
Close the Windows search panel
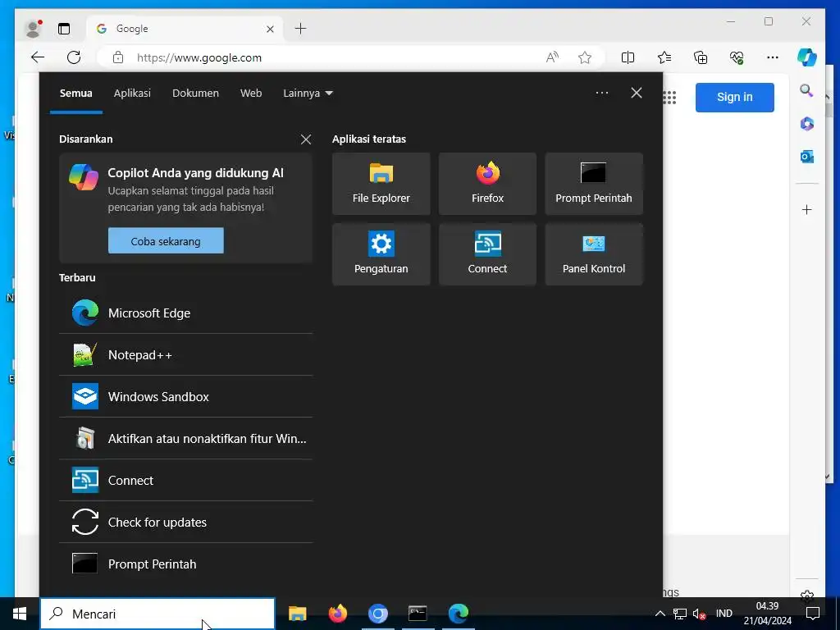[x=636, y=94]
